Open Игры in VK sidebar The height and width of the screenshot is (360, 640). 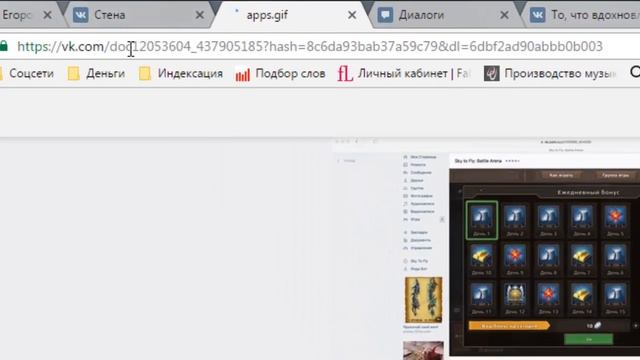pos(412,219)
